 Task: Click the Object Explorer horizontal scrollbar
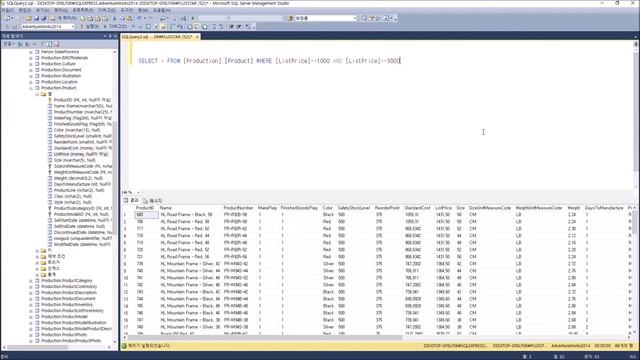tap(38, 347)
